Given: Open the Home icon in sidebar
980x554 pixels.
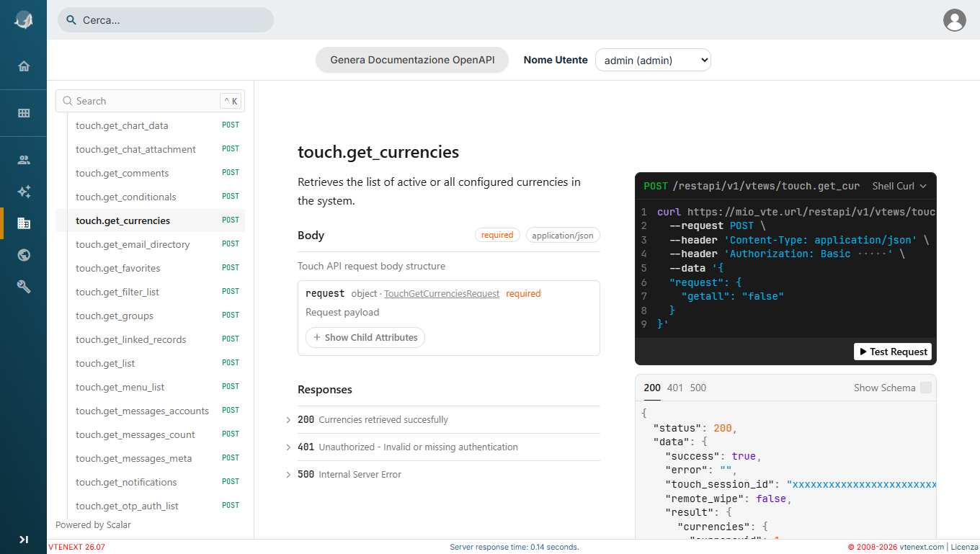Looking at the screenshot, I should [x=24, y=66].
